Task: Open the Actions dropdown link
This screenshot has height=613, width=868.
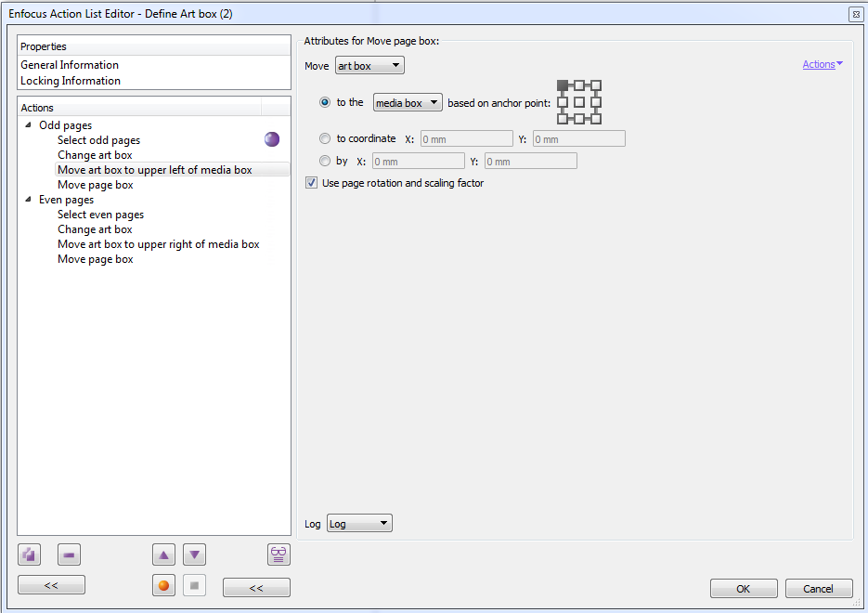Action: [x=823, y=64]
